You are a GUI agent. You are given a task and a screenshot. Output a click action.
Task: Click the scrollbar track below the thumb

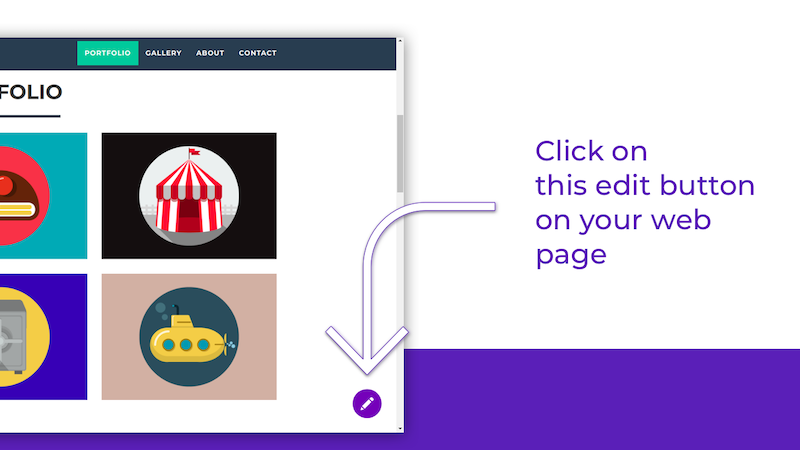(x=400, y=306)
